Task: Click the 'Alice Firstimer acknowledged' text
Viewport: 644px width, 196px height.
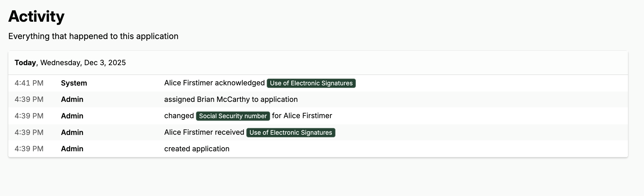Action: 214,83
